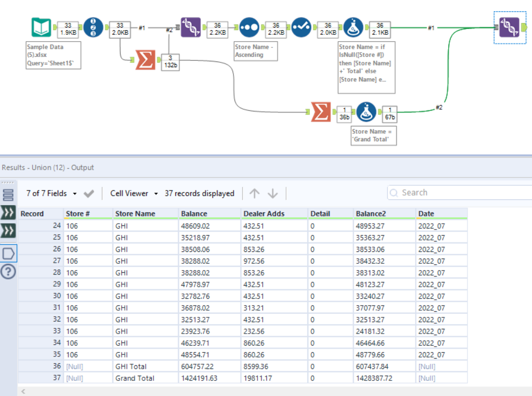Click the Select tool with checkmark icon

click(x=301, y=27)
